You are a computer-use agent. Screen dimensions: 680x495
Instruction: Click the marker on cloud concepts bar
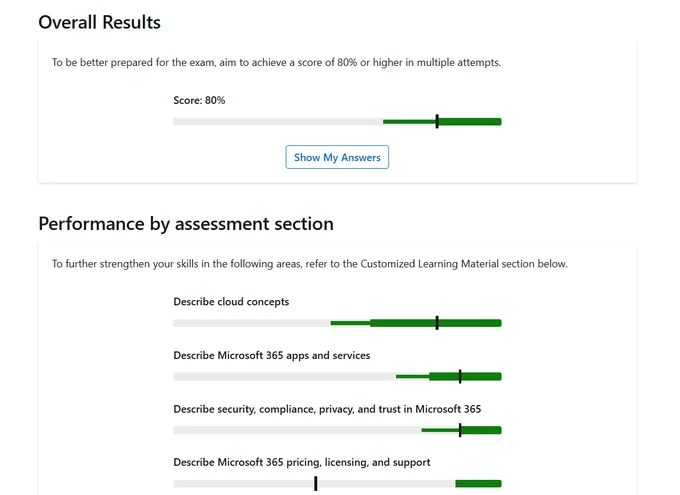point(437,323)
